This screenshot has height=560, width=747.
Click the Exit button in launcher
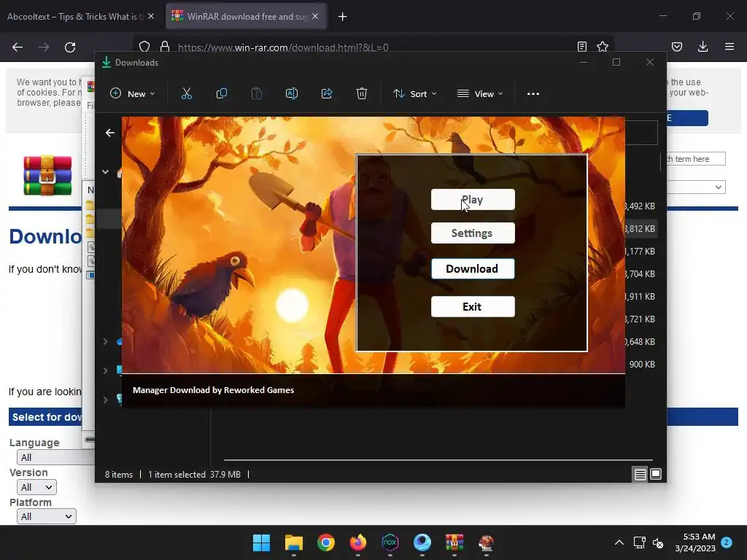tap(473, 307)
